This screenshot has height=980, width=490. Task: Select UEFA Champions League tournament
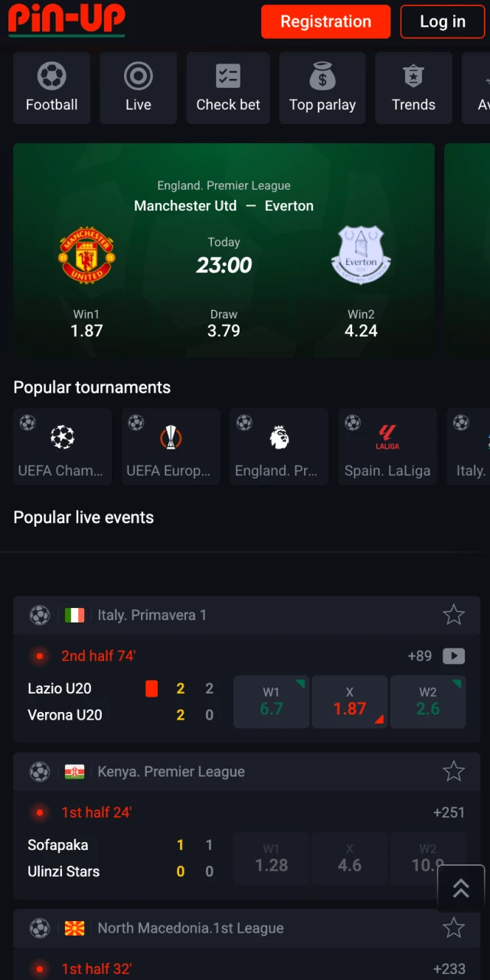62,447
